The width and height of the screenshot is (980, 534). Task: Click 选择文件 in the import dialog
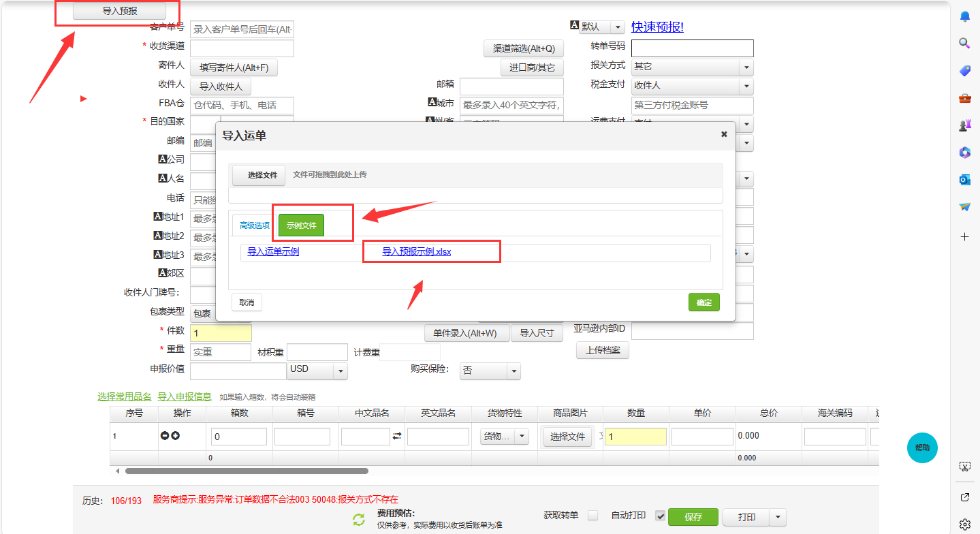259,175
